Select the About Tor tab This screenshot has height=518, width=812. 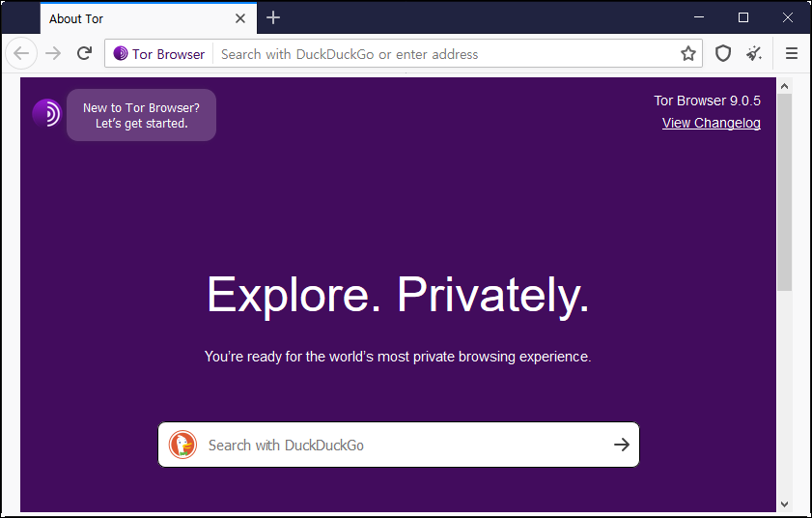[149, 18]
